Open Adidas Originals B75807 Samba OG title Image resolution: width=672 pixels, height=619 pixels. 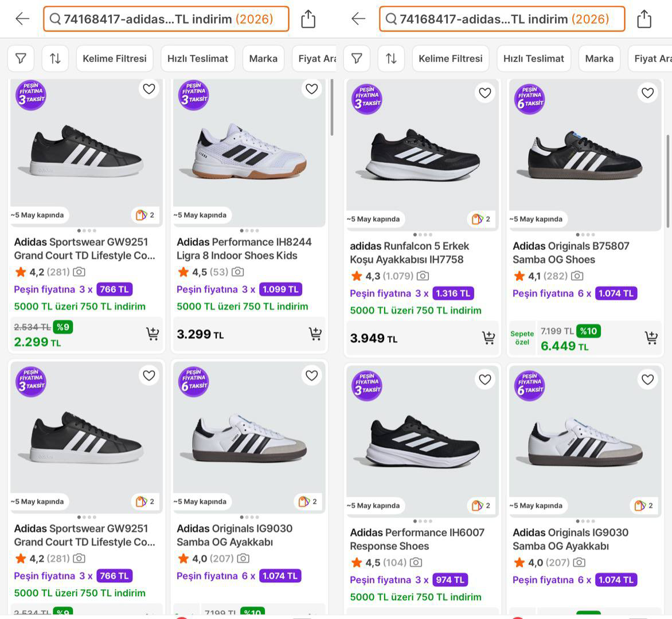pyautogui.click(x=571, y=252)
